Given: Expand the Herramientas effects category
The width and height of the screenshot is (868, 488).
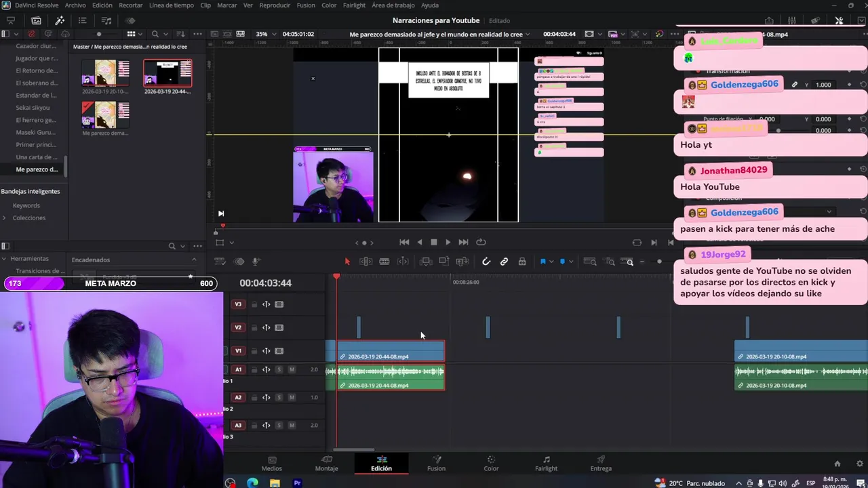Looking at the screenshot, I should tap(5, 259).
